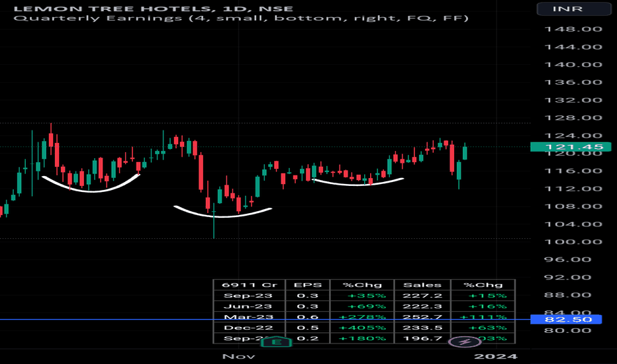Click the blue 82.50 price line label
The width and height of the screenshot is (617, 364).
coord(566,320)
